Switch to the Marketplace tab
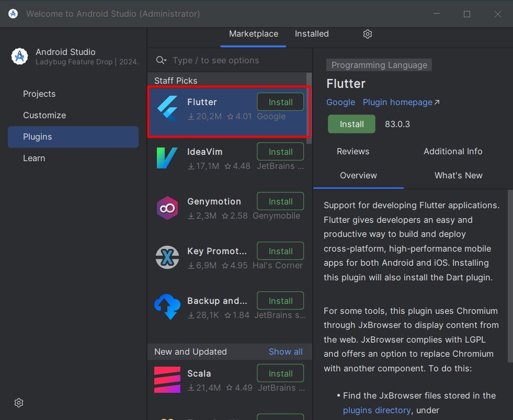Viewport: 513px width, 420px height. pos(253,33)
